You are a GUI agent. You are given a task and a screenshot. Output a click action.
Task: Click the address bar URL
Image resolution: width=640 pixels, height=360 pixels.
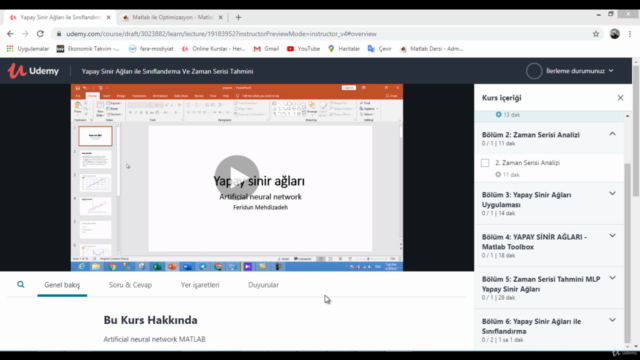[221, 34]
